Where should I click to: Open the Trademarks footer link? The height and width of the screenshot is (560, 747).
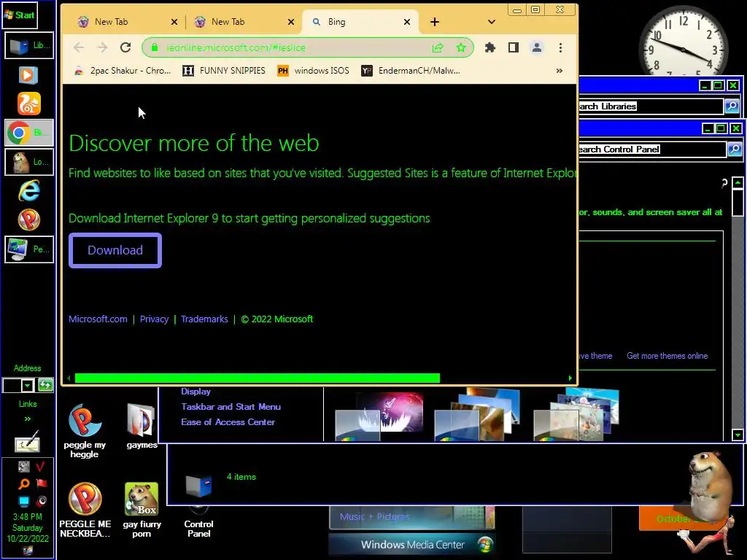pyautogui.click(x=204, y=319)
